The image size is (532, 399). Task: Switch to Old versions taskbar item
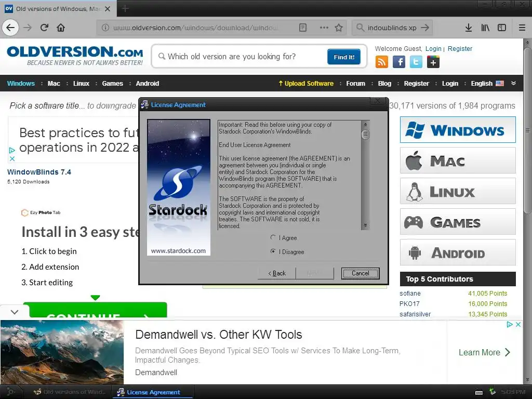70,392
